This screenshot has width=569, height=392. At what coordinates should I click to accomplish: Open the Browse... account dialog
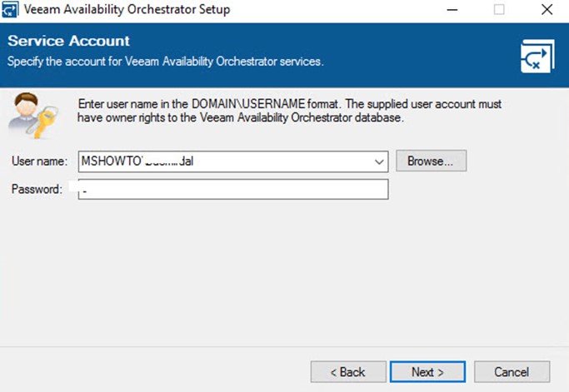click(431, 161)
